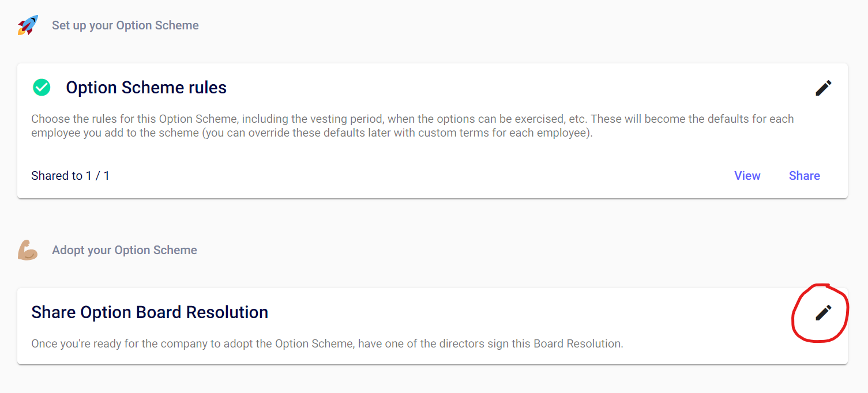Image resolution: width=868 pixels, height=393 pixels.
Task: Click the Share link for scheme rules
Action: click(x=804, y=176)
